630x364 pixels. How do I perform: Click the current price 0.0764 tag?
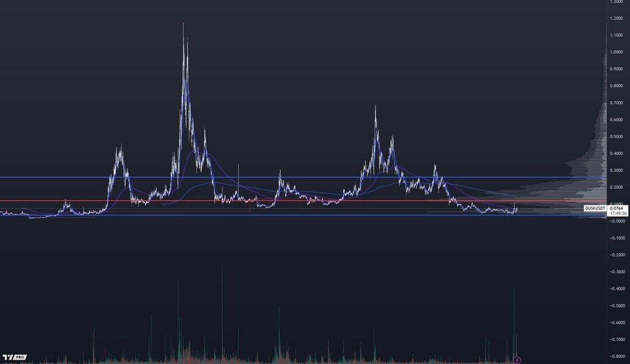(x=617, y=209)
